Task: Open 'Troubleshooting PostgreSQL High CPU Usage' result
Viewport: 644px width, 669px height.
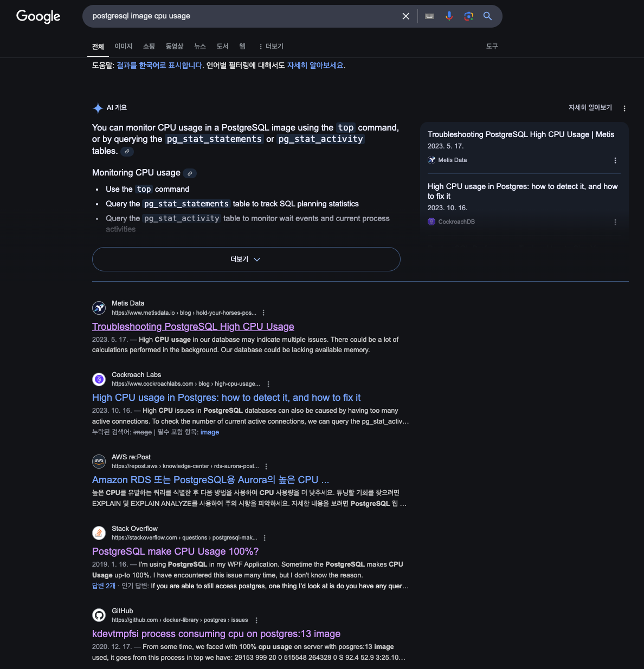Action: tap(193, 327)
